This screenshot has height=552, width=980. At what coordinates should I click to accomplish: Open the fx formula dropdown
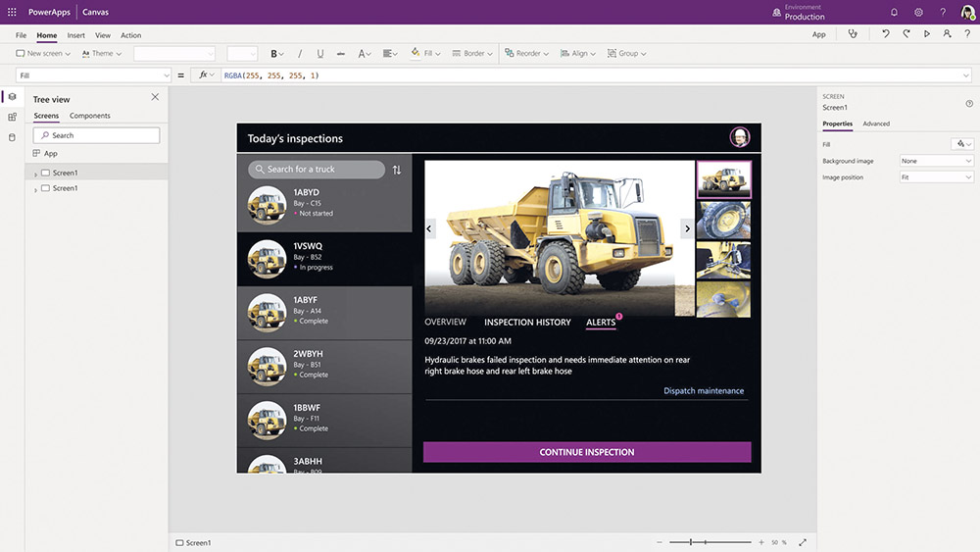coord(206,75)
